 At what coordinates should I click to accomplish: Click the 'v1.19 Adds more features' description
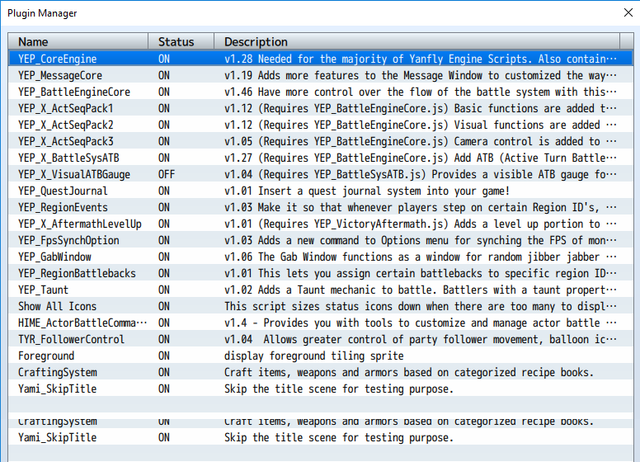(420, 76)
